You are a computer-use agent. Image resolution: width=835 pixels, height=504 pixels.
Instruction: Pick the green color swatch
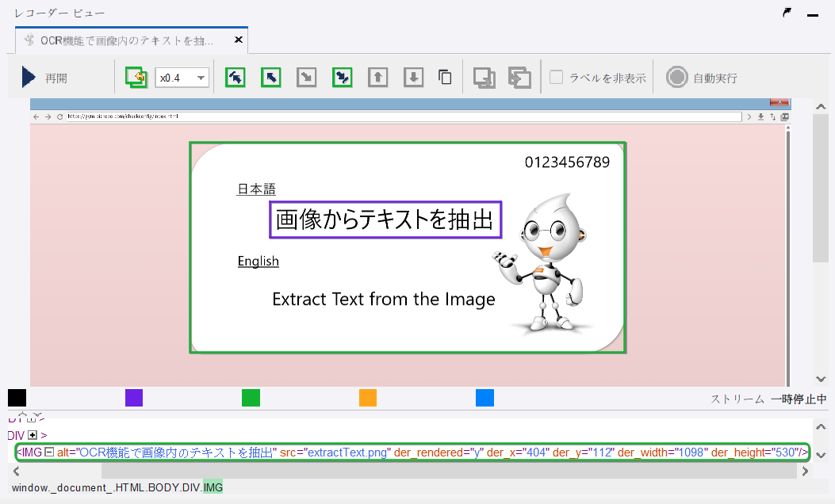pos(251,398)
